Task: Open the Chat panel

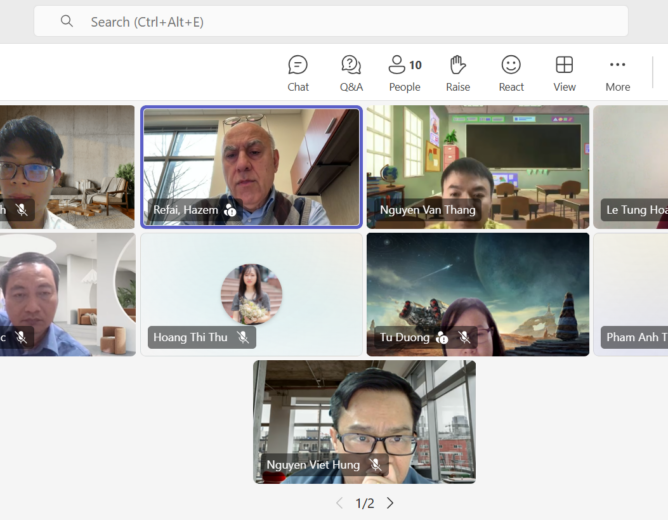Action: 298,73
